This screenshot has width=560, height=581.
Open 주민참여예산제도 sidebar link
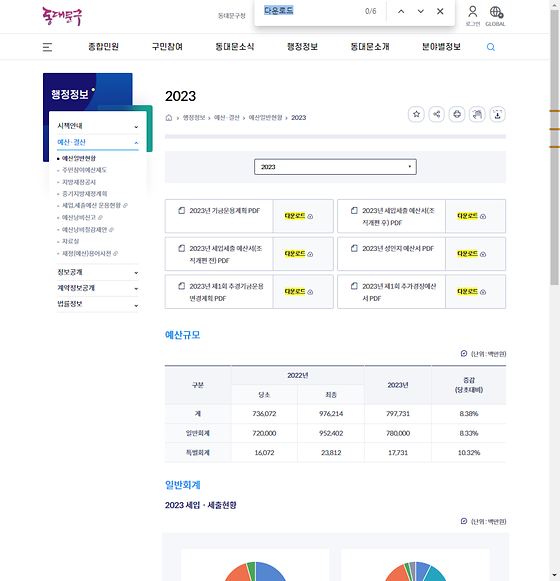pos(85,170)
